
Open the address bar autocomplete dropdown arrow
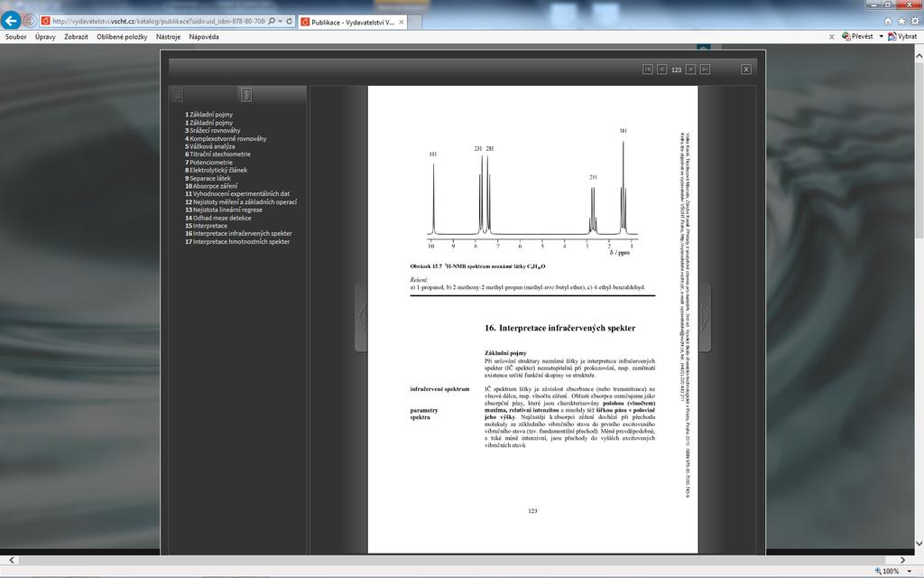(281, 22)
